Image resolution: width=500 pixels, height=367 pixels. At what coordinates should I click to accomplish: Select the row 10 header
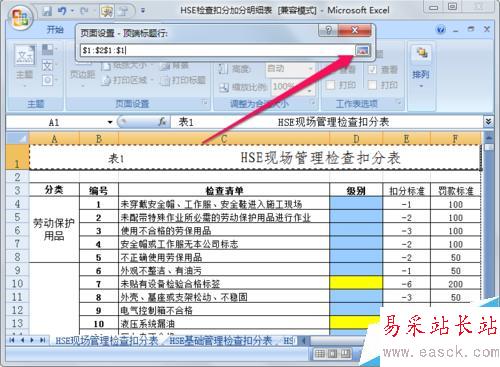tap(17, 283)
